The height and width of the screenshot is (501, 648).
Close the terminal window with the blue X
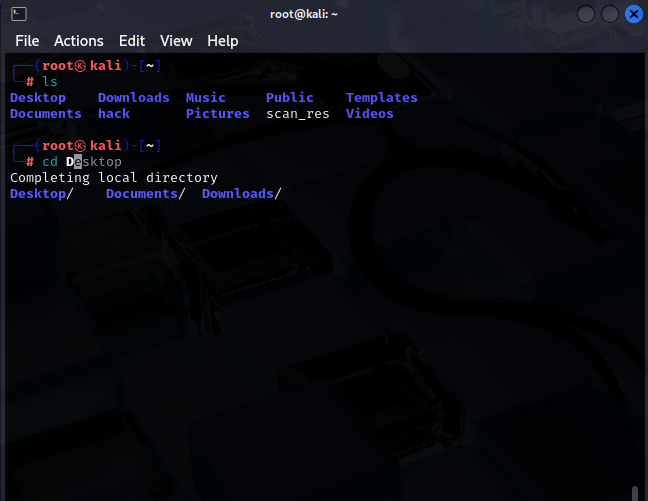coord(634,14)
